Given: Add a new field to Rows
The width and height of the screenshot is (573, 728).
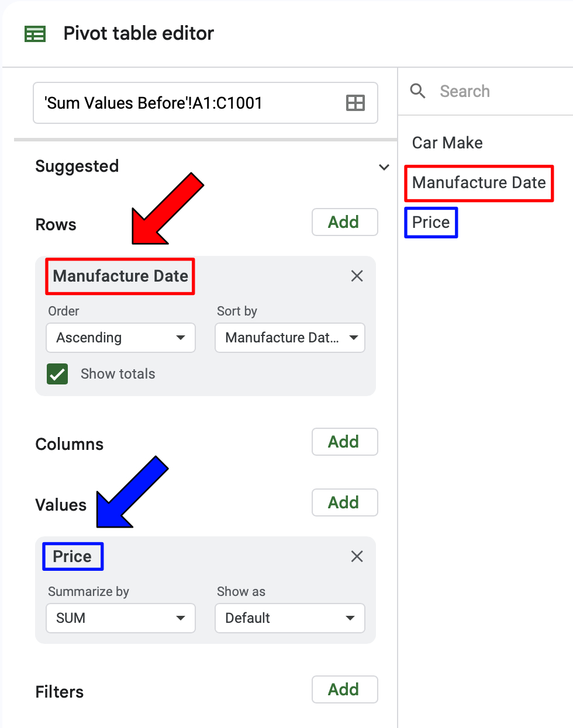Looking at the screenshot, I should click(344, 222).
